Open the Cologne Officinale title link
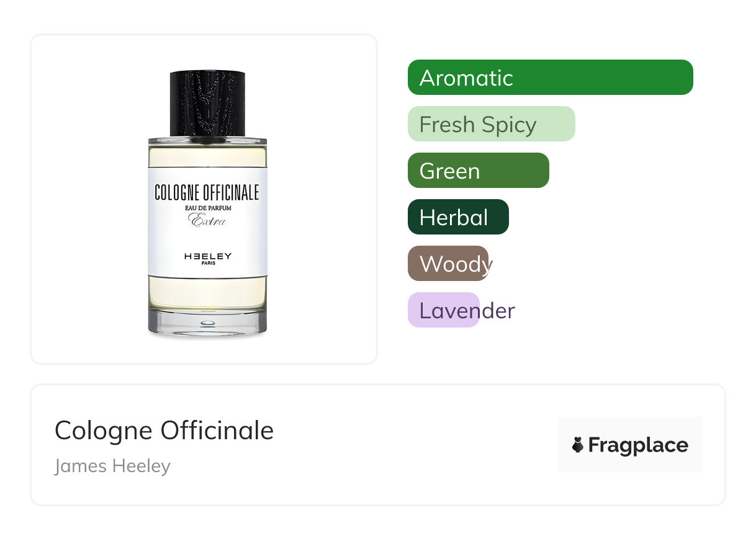The width and height of the screenshot is (756, 536). pyautogui.click(x=164, y=430)
